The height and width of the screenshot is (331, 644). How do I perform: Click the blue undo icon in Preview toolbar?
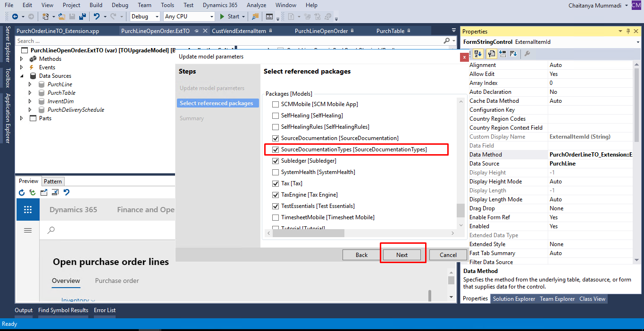click(67, 192)
